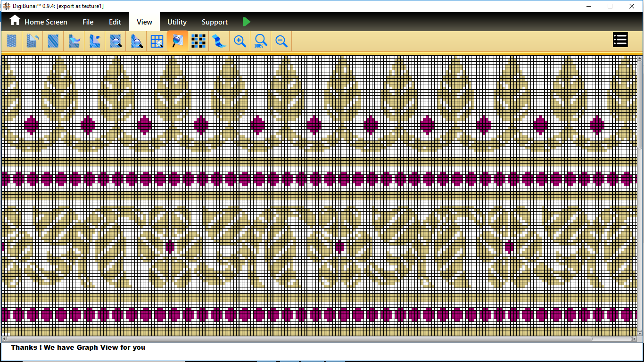Open the Support menu
644x362 pixels.
pyautogui.click(x=215, y=22)
